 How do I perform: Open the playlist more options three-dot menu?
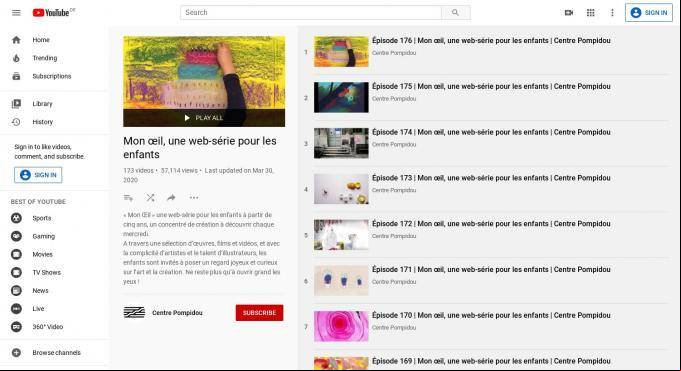(194, 198)
